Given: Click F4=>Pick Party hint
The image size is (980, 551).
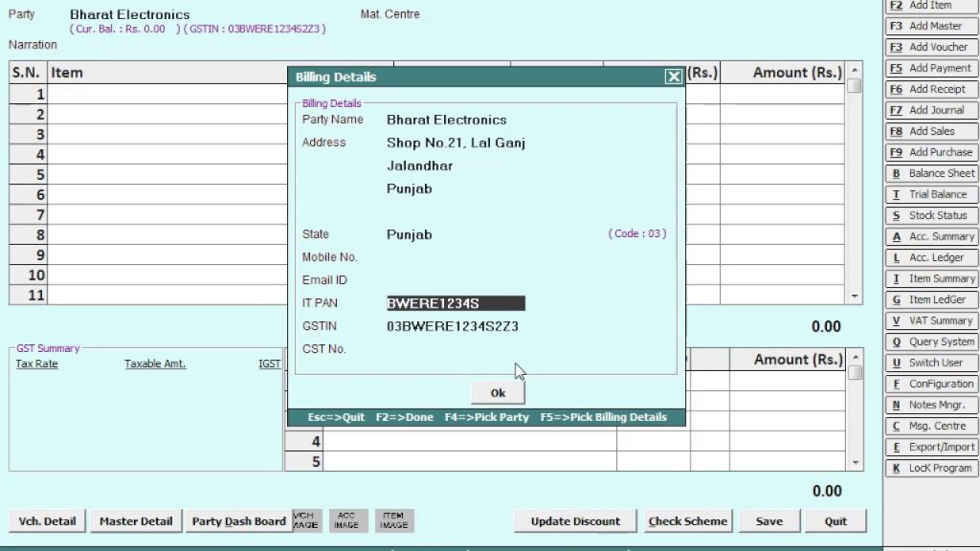Looking at the screenshot, I should coord(486,417).
